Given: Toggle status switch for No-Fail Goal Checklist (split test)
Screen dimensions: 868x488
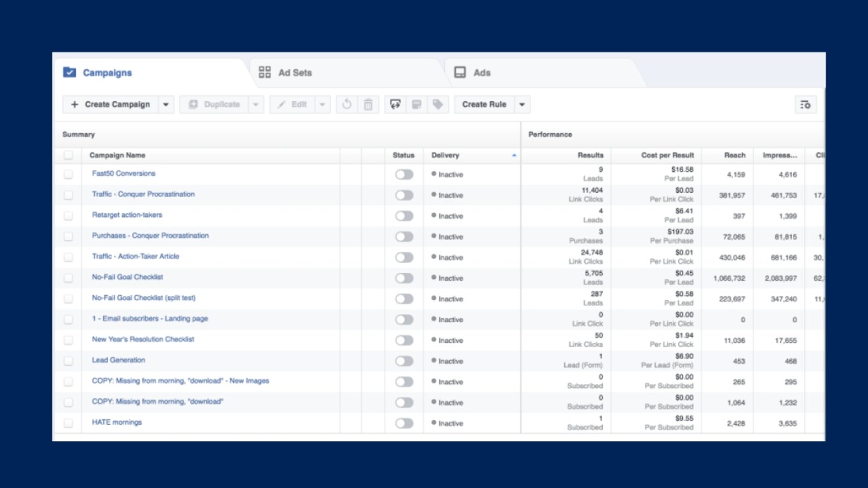Looking at the screenshot, I should point(404,299).
